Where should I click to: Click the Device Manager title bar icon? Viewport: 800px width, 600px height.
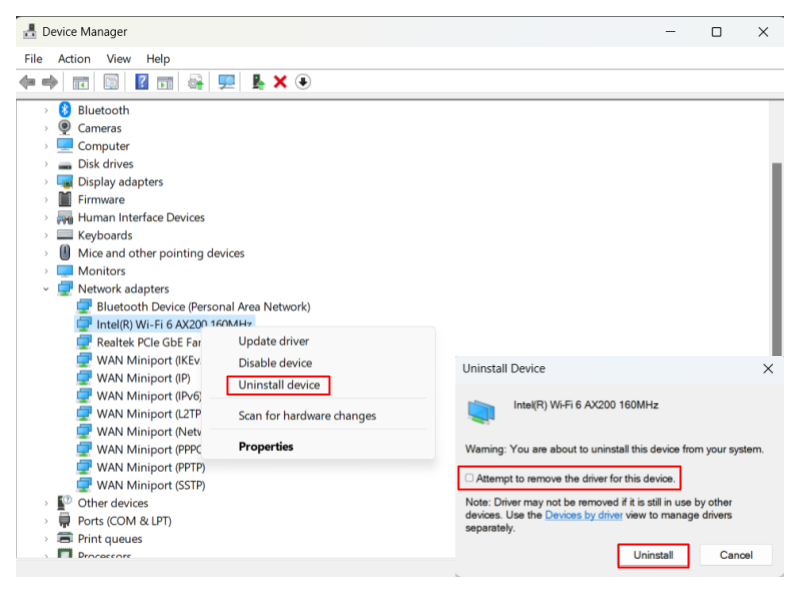30,31
